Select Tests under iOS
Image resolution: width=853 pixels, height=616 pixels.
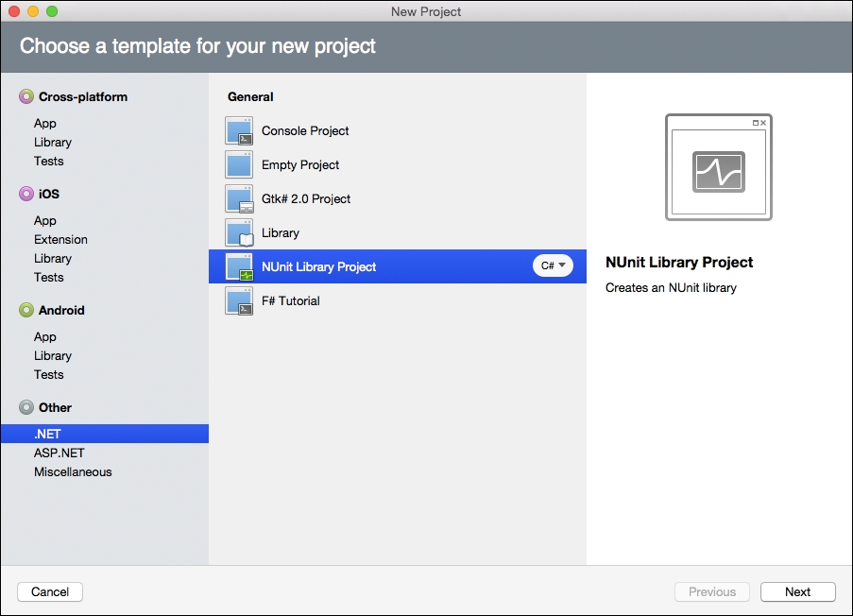point(49,278)
